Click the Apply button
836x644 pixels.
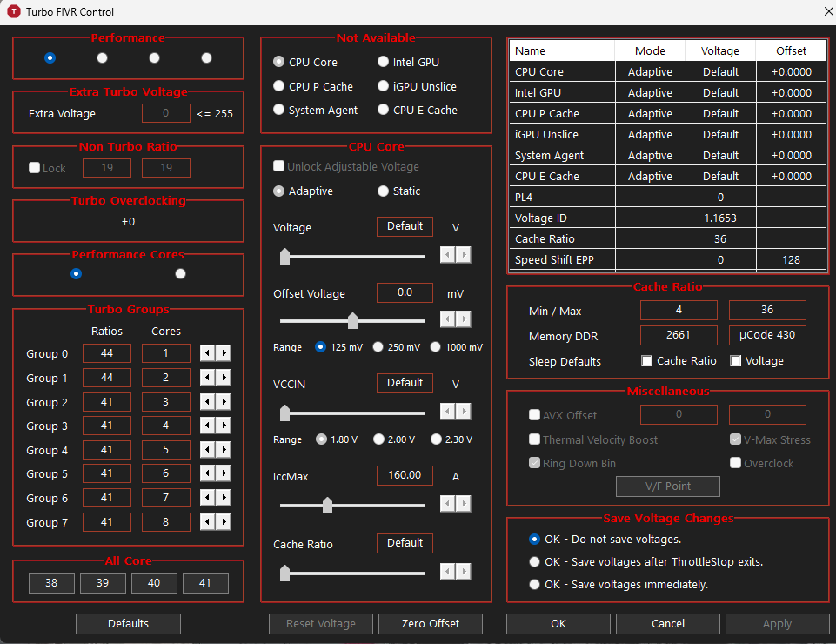point(778,624)
